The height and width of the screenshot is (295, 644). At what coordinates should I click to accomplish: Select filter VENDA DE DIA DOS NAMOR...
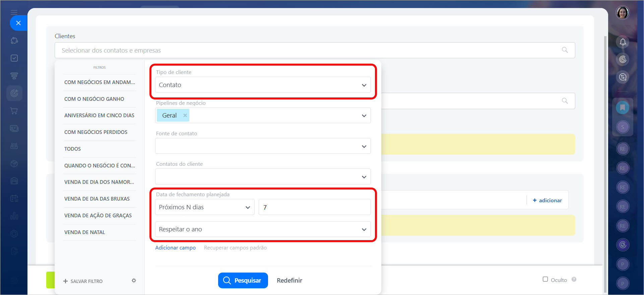point(100,182)
